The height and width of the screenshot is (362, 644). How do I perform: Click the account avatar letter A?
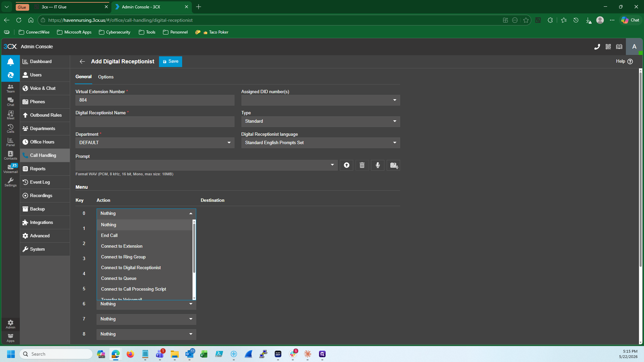click(x=634, y=47)
